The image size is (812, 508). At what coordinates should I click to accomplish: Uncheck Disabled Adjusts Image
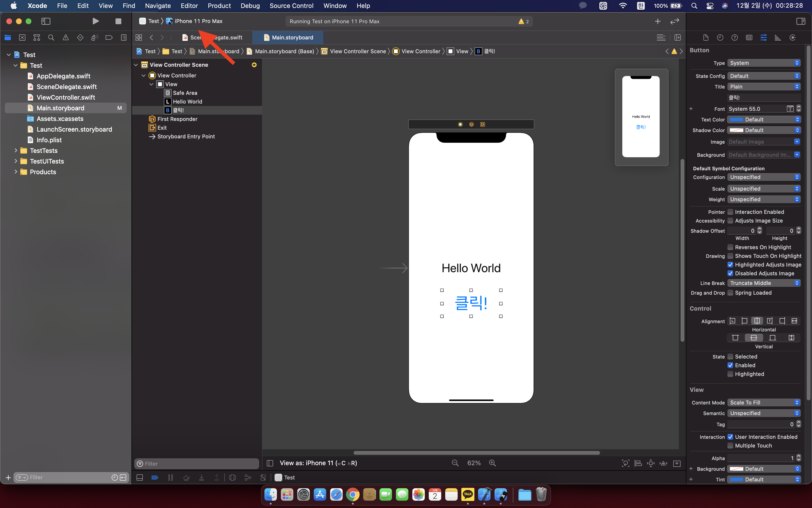click(730, 274)
